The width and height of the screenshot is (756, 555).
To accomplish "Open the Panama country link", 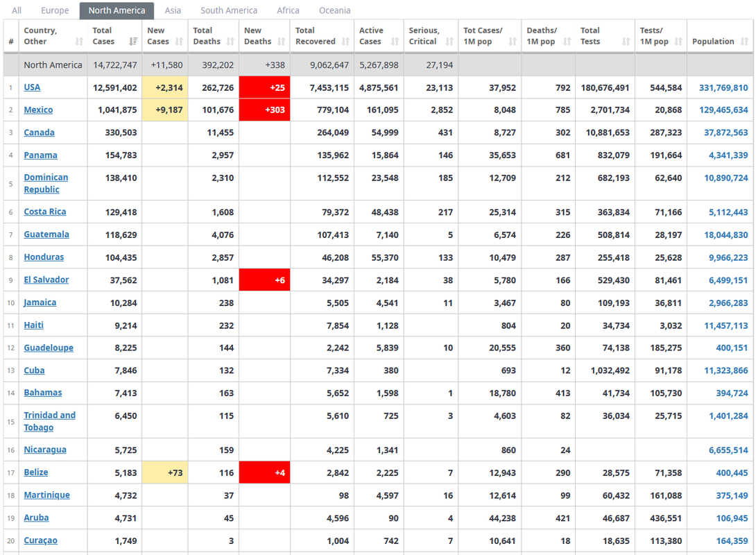I will [40, 155].
